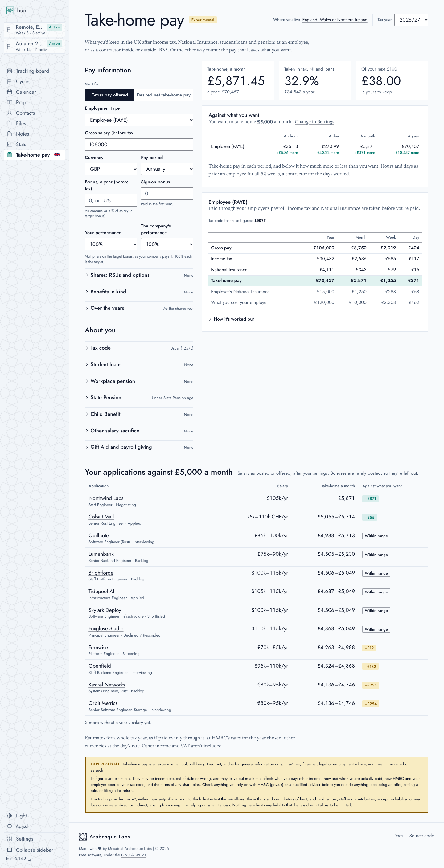Screen dimensions: 444x868
Task: Open the Remote, E... active cycle
Action: tap(35, 29)
